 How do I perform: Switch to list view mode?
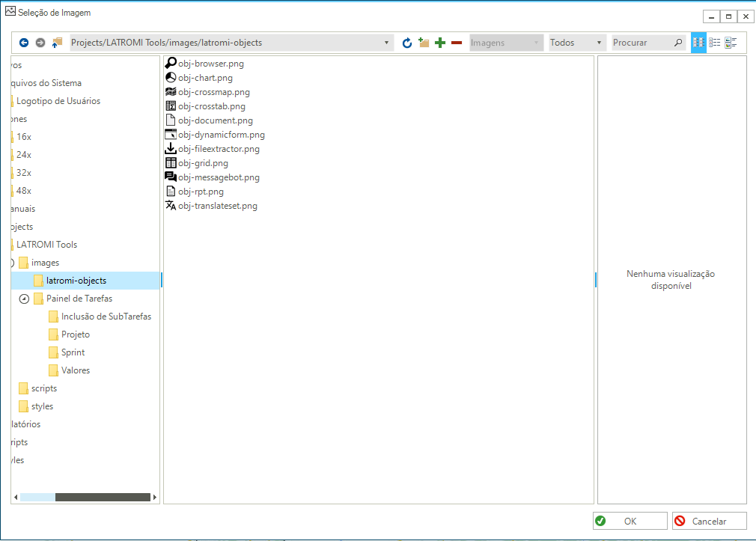click(715, 43)
